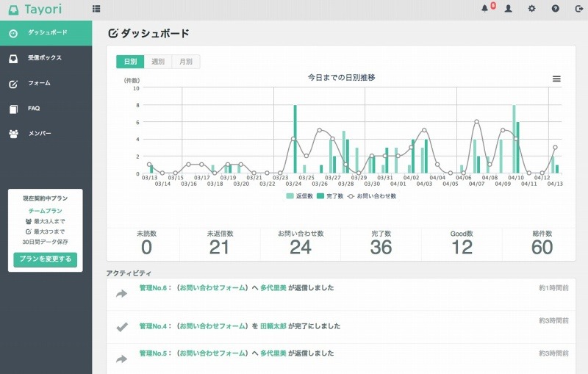Click the ダッシュボード page heading
Screen dimensions: 588x374
[x=155, y=33]
